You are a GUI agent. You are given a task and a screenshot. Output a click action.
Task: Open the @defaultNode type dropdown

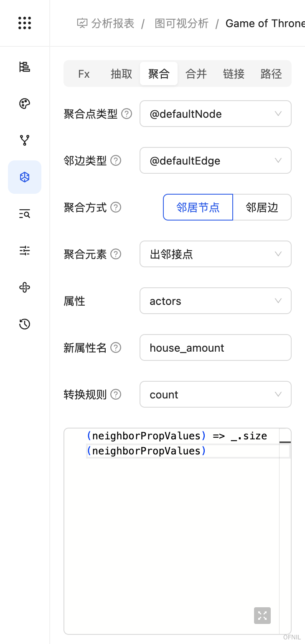coord(216,114)
